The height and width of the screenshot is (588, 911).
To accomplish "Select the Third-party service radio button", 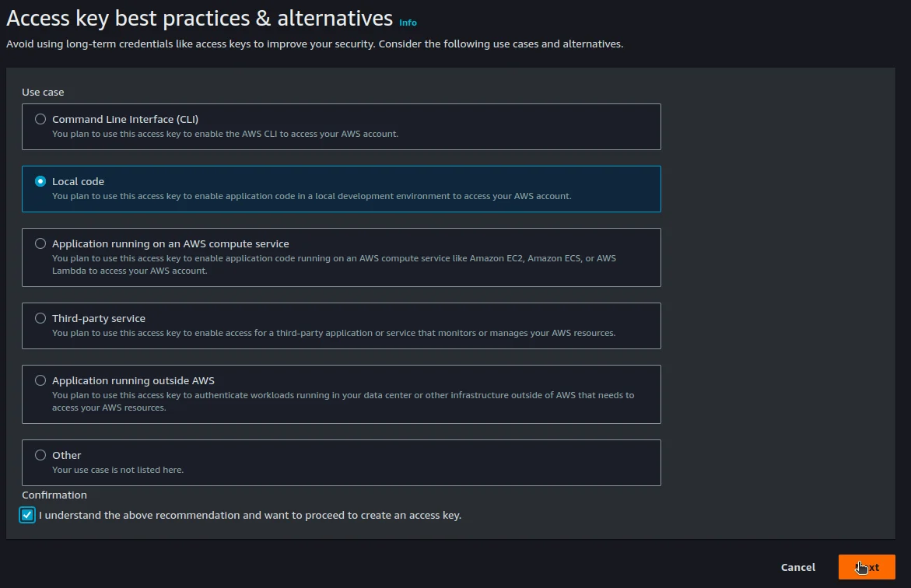I will click(x=40, y=318).
